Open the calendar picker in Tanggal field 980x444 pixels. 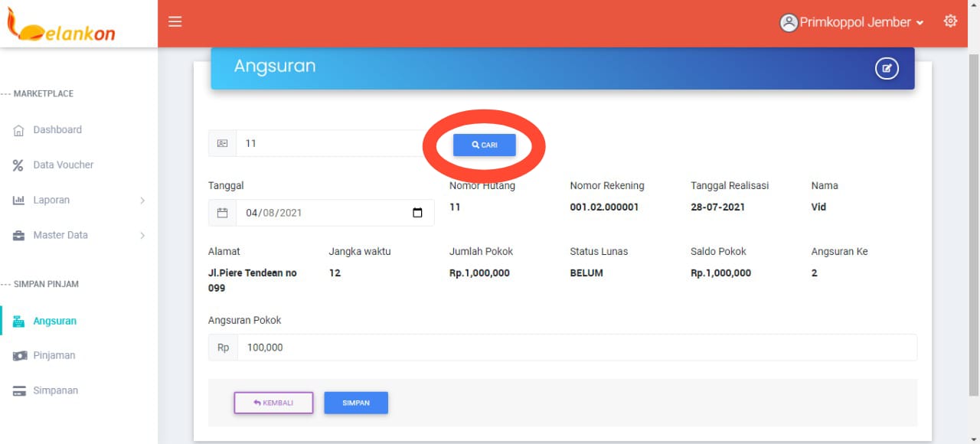[417, 213]
